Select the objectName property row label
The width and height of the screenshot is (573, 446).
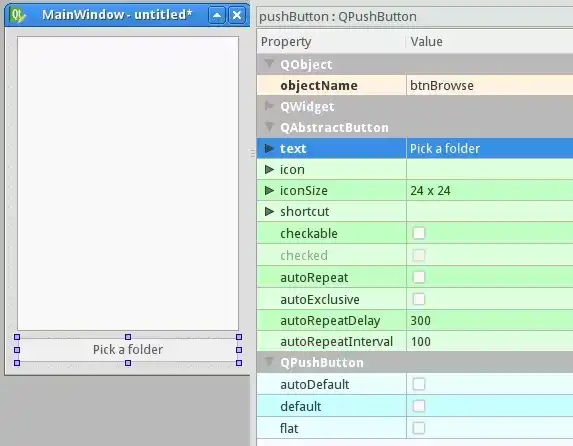click(319, 86)
